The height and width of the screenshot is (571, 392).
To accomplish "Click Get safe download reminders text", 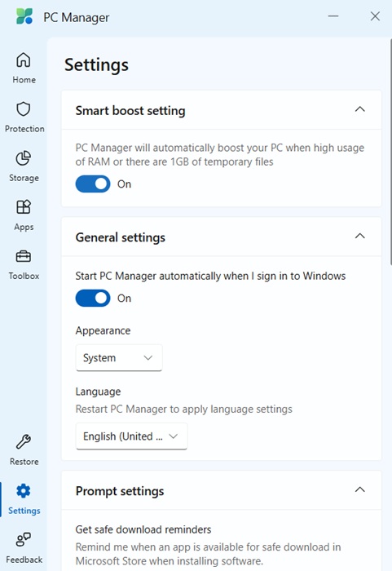I will click(143, 529).
